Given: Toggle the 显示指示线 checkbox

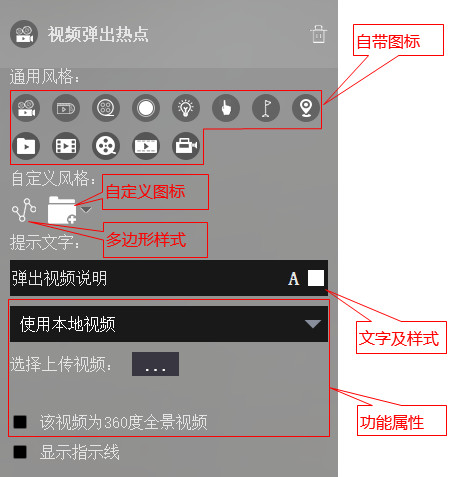Looking at the screenshot, I should pyautogui.click(x=20, y=452).
